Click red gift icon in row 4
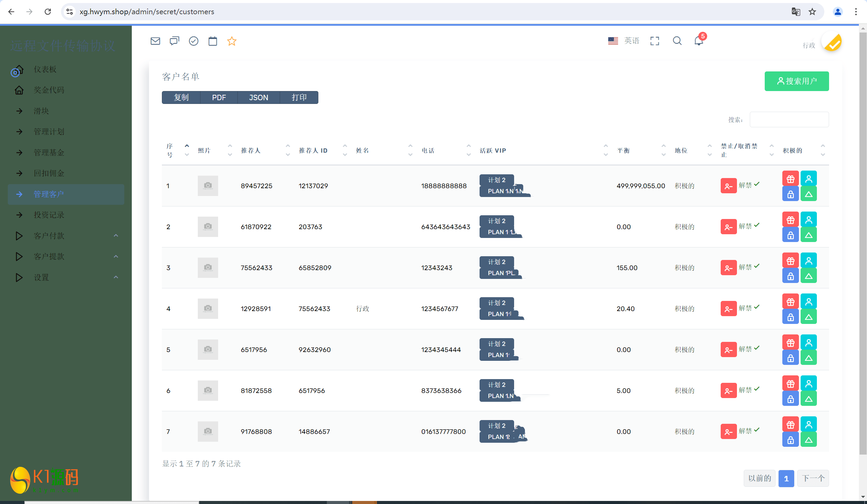The width and height of the screenshot is (867, 504). point(790,302)
